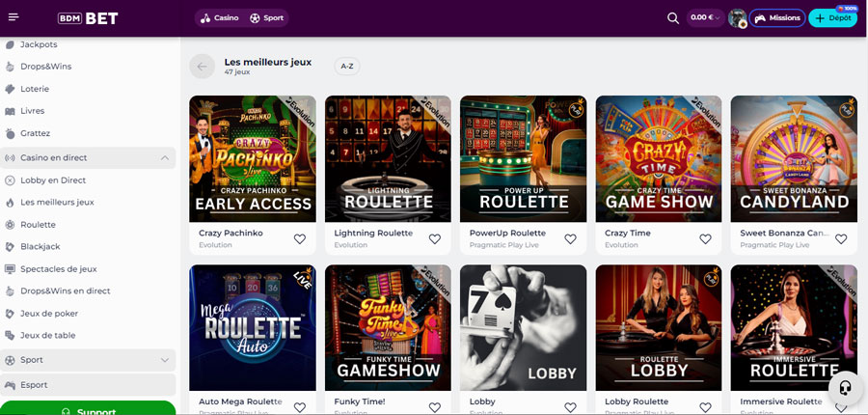
Task: Click the Roulette wheel sidebar icon
Action: 10,225
